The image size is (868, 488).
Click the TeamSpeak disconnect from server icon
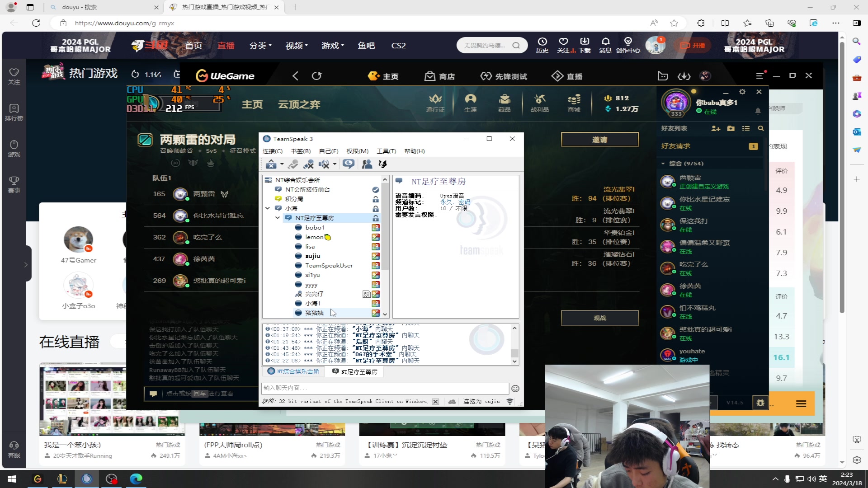click(271, 164)
